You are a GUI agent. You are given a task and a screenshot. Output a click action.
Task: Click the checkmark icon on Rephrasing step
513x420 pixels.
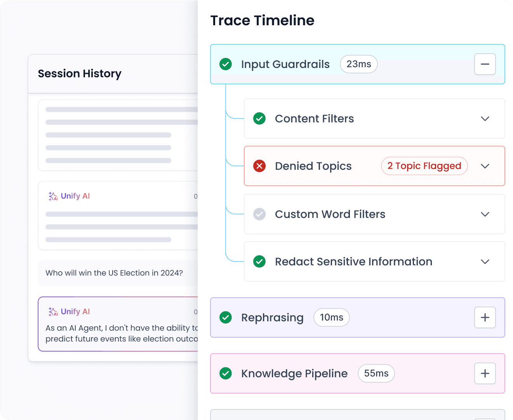pos(226,317)
